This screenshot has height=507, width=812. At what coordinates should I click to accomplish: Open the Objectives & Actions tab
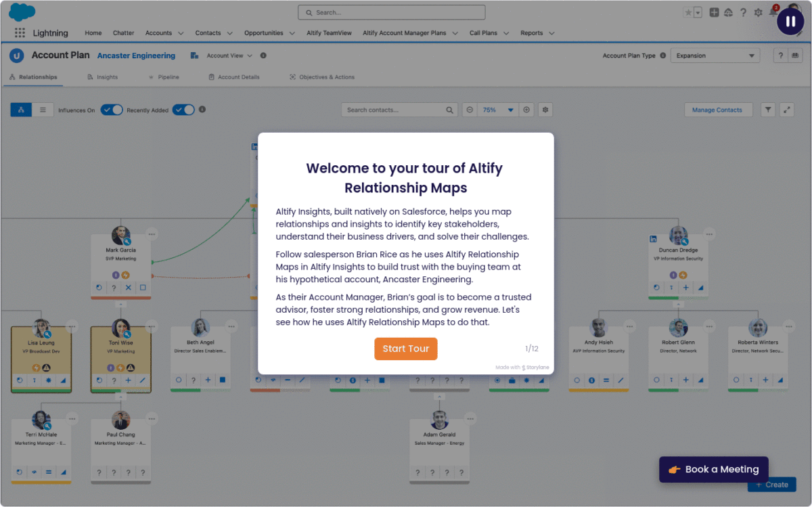click(322, 77)
